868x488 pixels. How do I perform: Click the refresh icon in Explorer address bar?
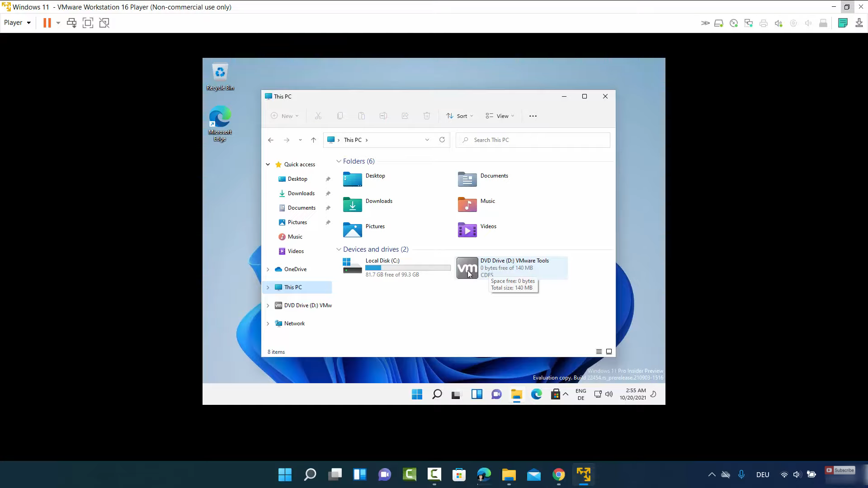click(x=442, y=140)
